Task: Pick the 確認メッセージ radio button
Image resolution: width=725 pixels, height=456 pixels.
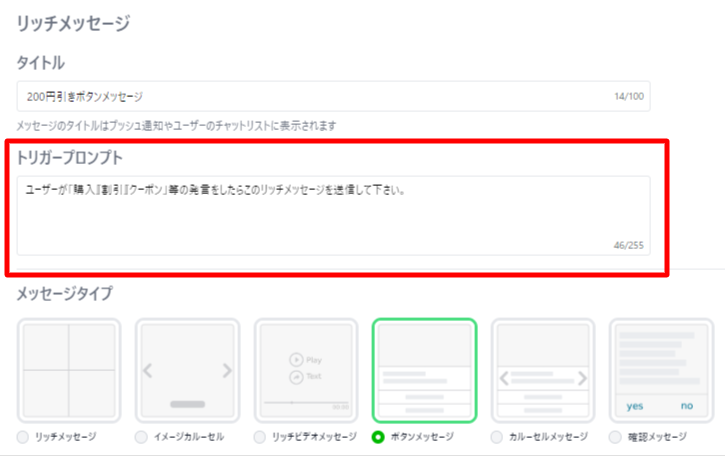Action: pos(615,437)
